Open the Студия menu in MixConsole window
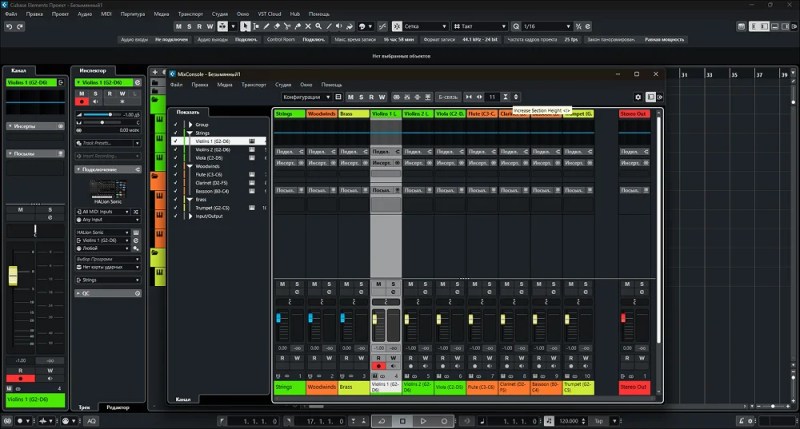The width and height of the screenshot is (800, 429). point(283,85)
